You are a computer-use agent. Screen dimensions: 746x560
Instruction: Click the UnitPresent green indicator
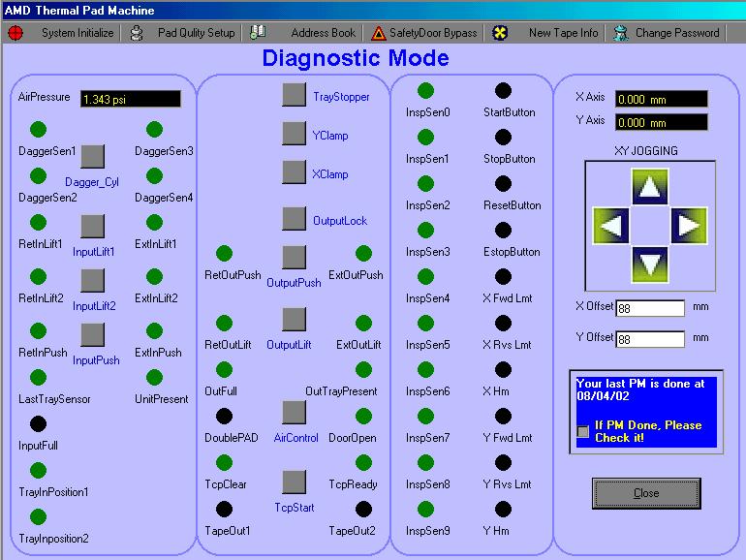154,377
